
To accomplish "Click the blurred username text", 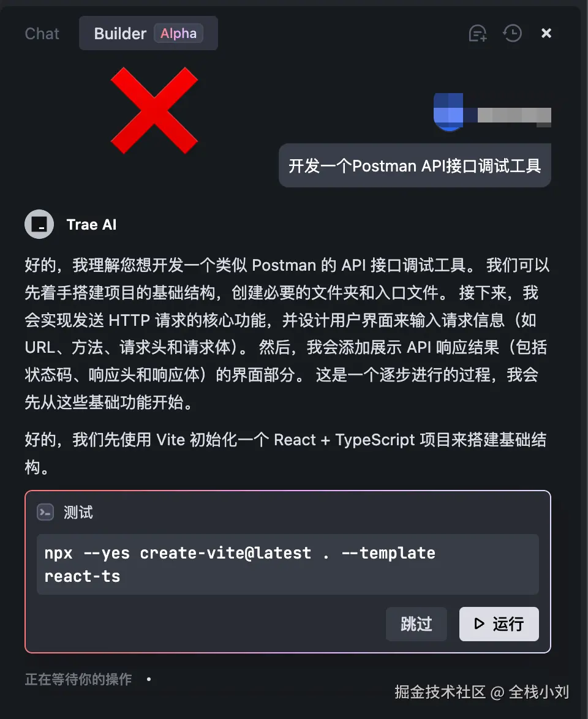I will tap(514, 116).
